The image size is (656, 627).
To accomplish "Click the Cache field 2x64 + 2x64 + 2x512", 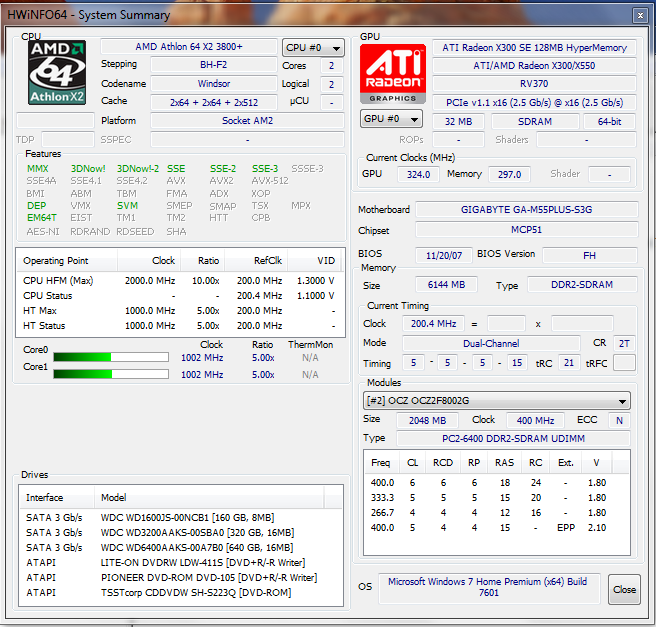I will [x=213, y=102].
